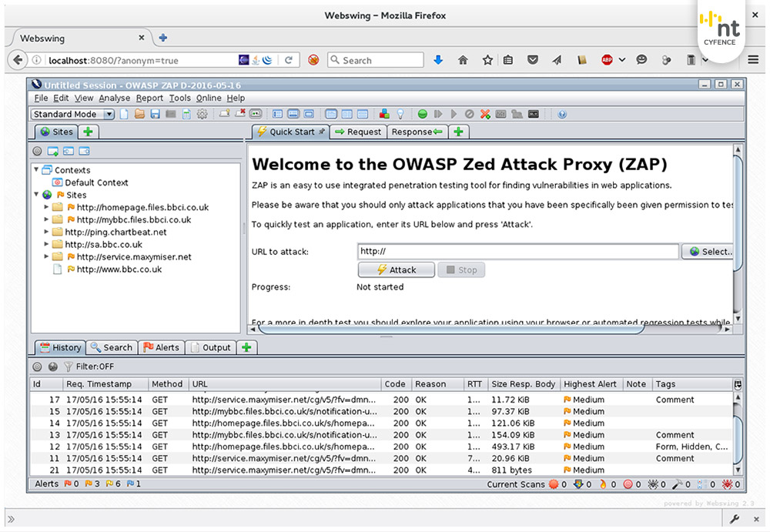This screenshot has height=532, width=770.
Task: Open the Standard Mode dropdown
Action: (72, 114)
